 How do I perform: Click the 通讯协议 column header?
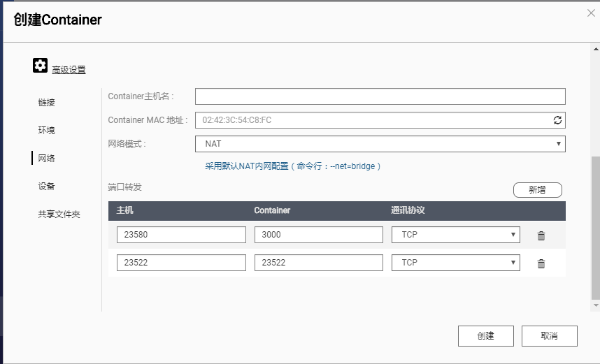point(408,210)
